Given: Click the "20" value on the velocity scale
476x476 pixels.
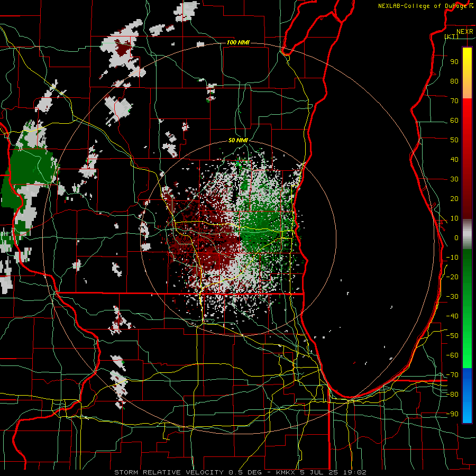Looking at the screenshot, I should [454, 198].
